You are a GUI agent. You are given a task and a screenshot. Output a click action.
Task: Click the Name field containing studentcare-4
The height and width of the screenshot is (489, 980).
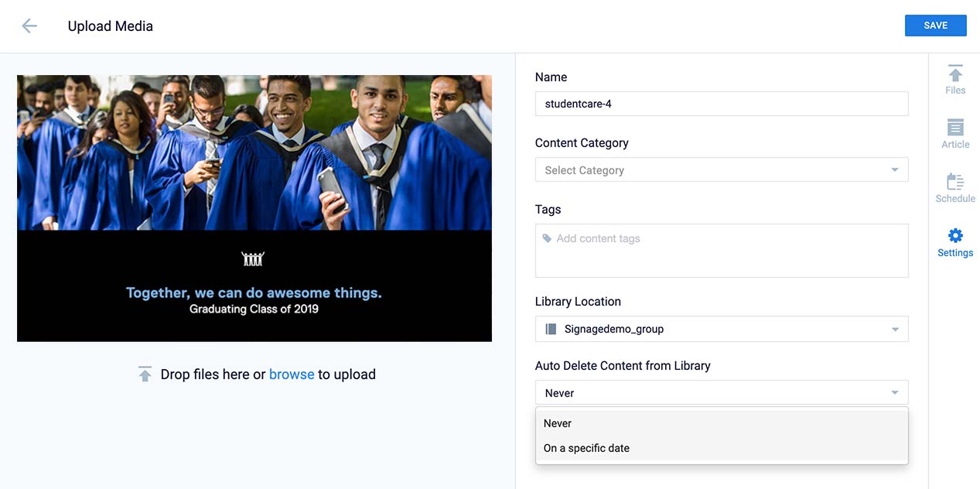[721, 104]
